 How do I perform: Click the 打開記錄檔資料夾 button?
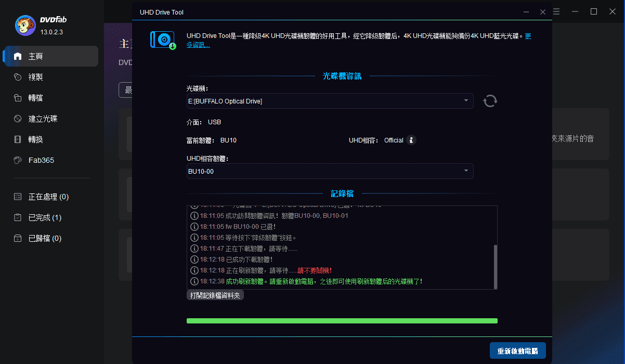215,295
